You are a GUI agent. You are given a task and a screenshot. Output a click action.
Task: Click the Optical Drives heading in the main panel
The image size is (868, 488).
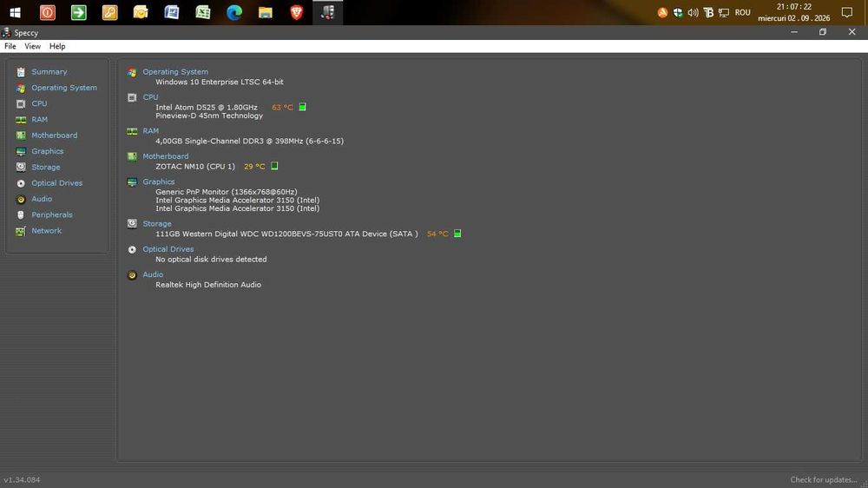(x=168, y=249)
